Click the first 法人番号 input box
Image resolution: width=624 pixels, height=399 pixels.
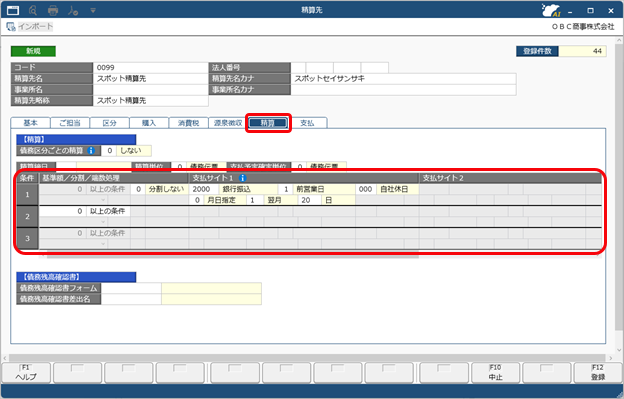click(298, 68)
